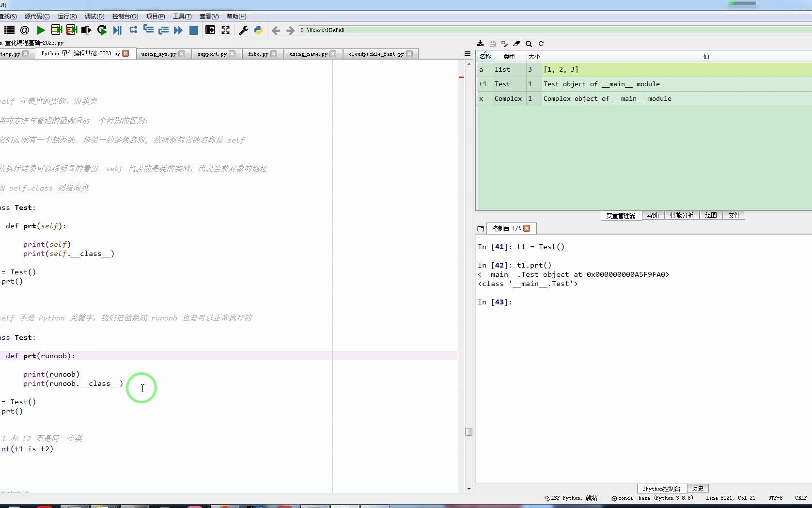Viewport: 812px width, 508px height.
Task: Open 查看(V) menu
Action: point(209,16)
